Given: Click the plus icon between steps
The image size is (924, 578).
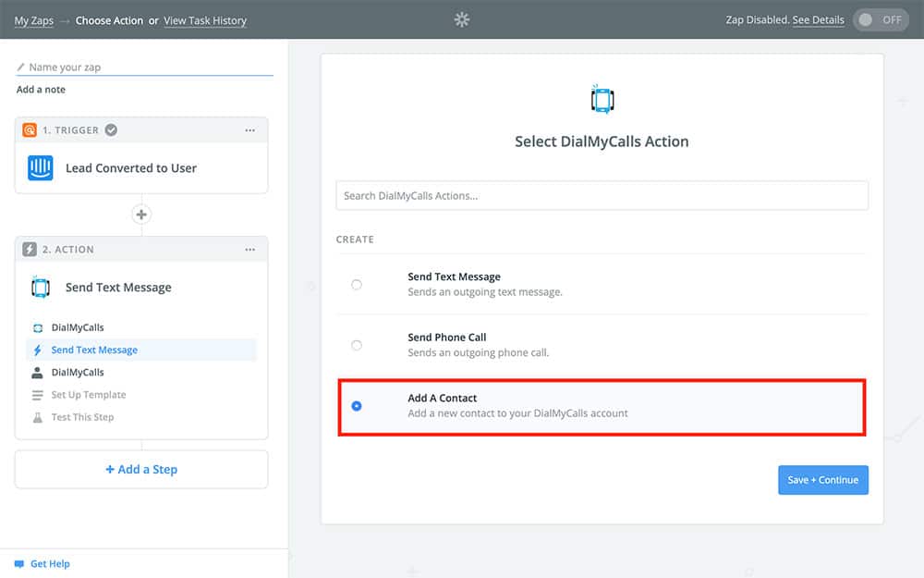Looking at the screenshot, I should pos(141,215).
